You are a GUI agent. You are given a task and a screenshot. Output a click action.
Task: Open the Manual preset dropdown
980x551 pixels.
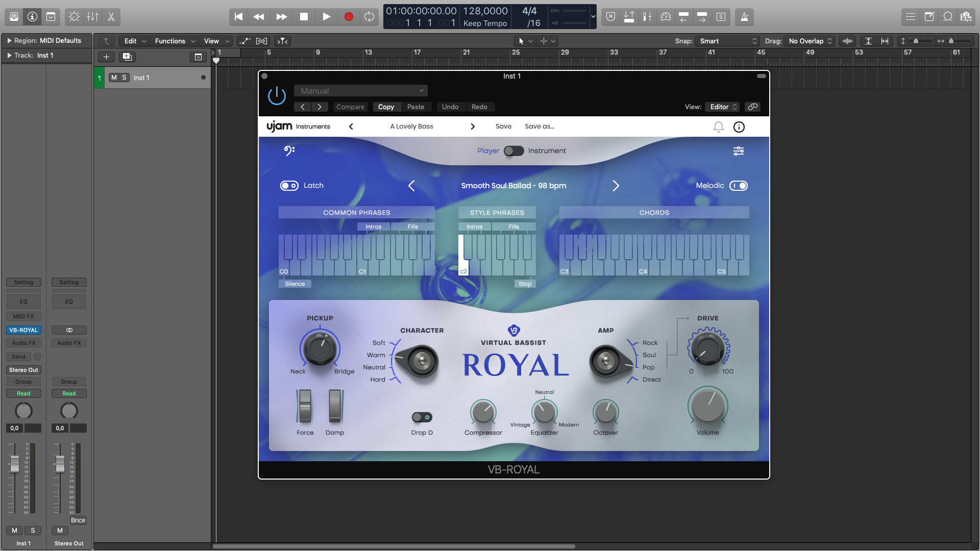360,91
